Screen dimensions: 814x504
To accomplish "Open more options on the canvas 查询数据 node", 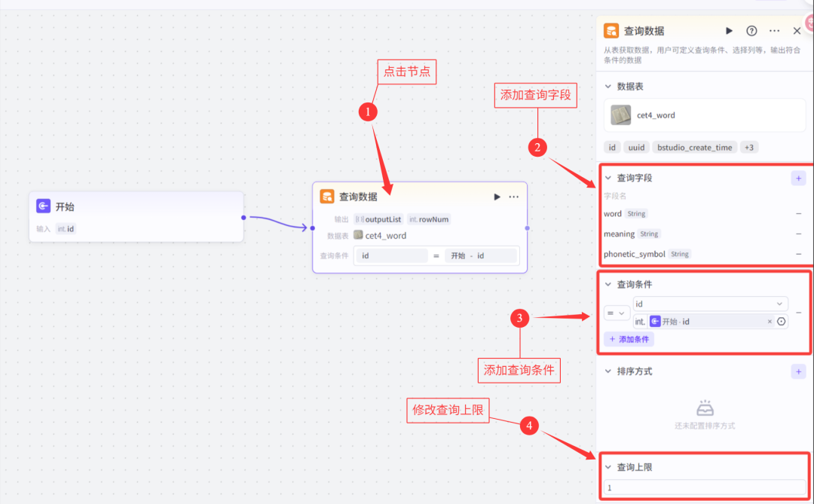I will tap(513, 197).
